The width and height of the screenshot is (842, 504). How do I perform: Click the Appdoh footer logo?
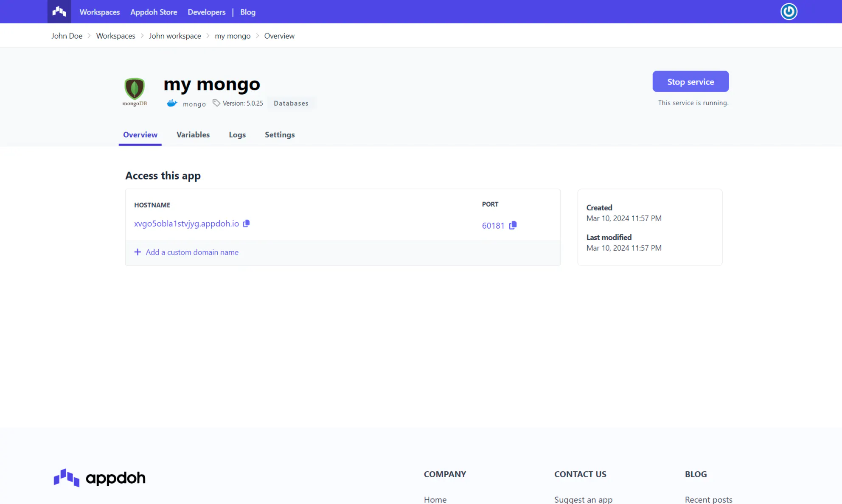tap(100, 478)
